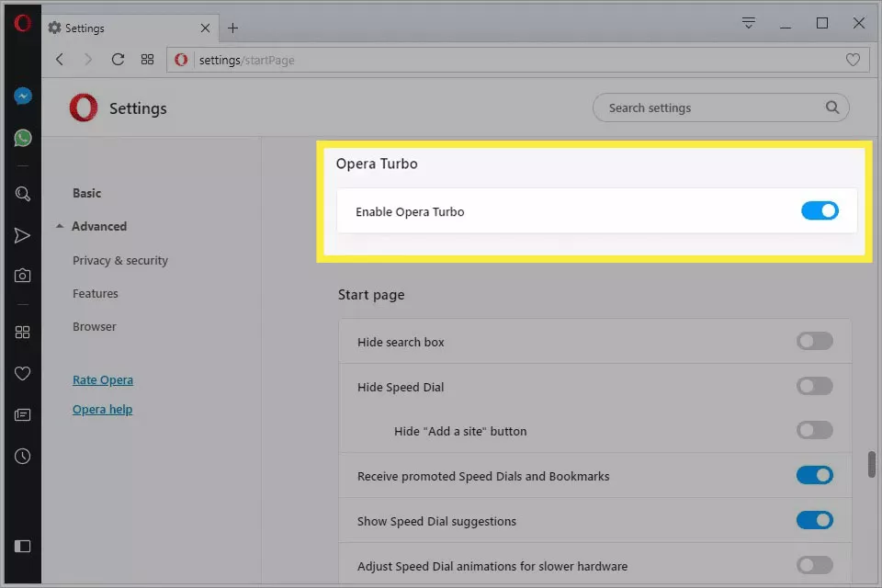Open the Opera help link
Screen dimensions: 882x588
click(x=103, y=410)
